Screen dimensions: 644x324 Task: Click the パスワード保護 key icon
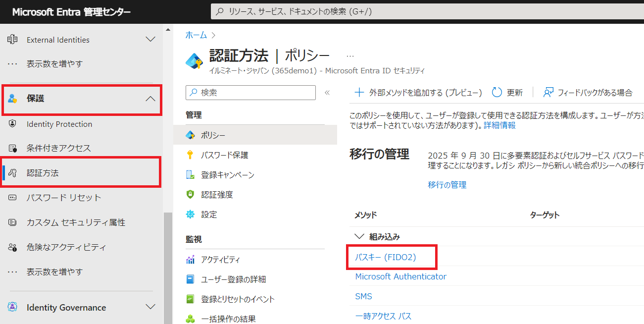click(x=190, y=155)
